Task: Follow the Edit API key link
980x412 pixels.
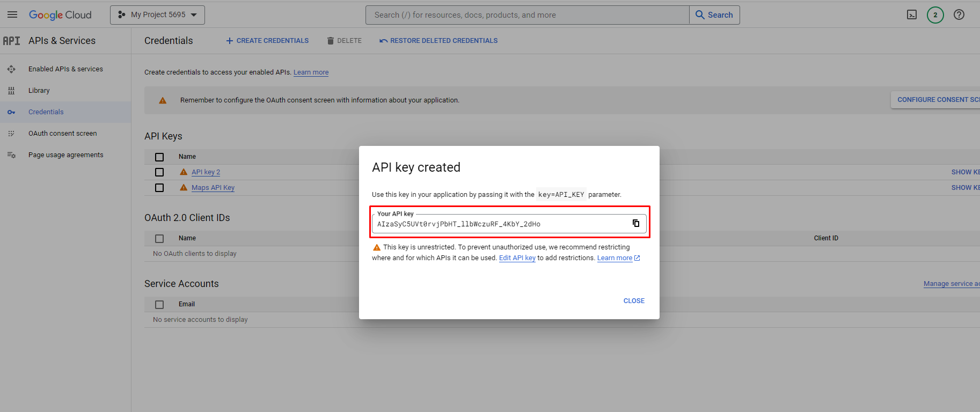Action: [517, 258]
